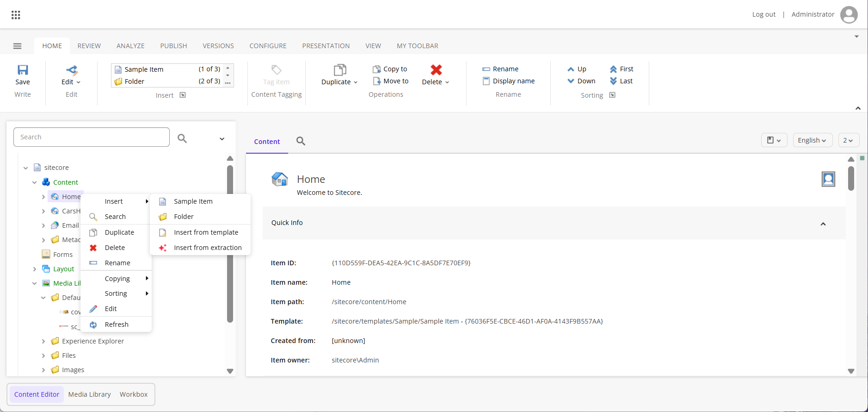The width and height of the screenshot is (868, 412).
Task: Select the Images folder in tree
Action: coord(68,370)
